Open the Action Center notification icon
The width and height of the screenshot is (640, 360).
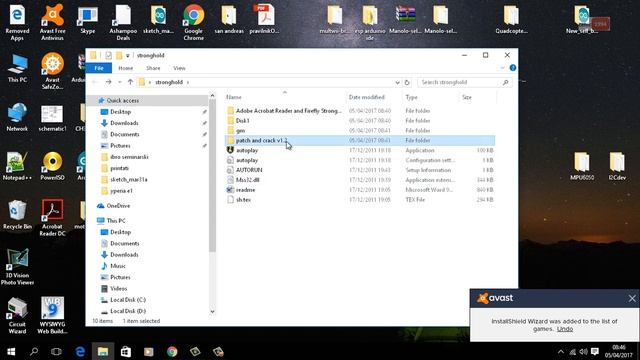pyautogui.click(x=595, y=351)
